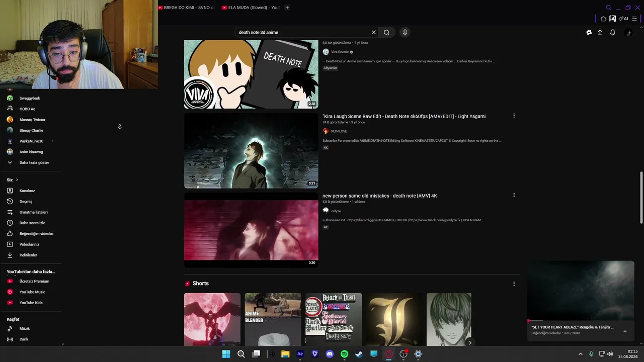Expand the Siz section chevron
This screenshot has width=644, height=362.
click(17, 180)
